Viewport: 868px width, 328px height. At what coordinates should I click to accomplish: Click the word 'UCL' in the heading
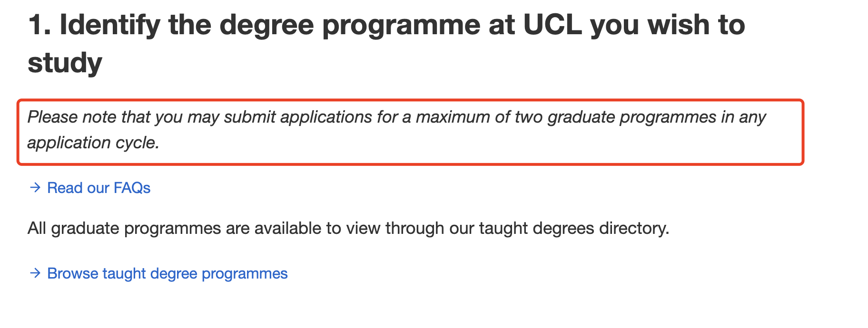click(x=552, y=25)
